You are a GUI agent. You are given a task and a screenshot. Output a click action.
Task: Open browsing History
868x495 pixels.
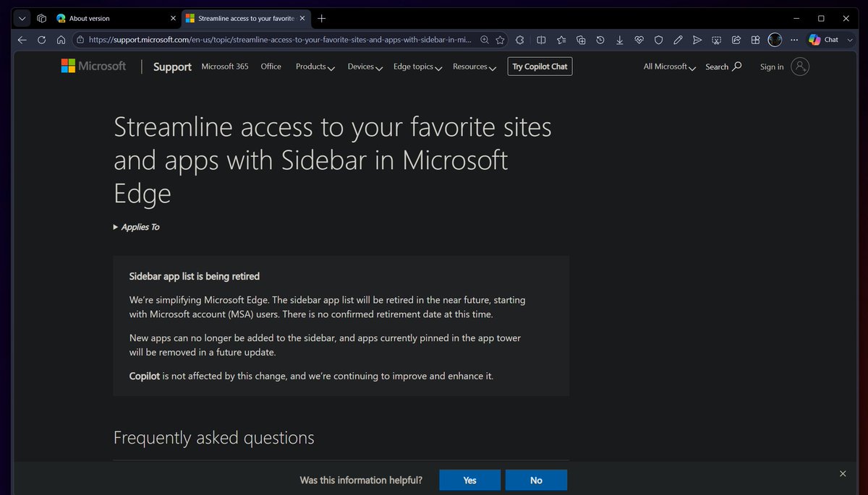[x=600, y=40]
